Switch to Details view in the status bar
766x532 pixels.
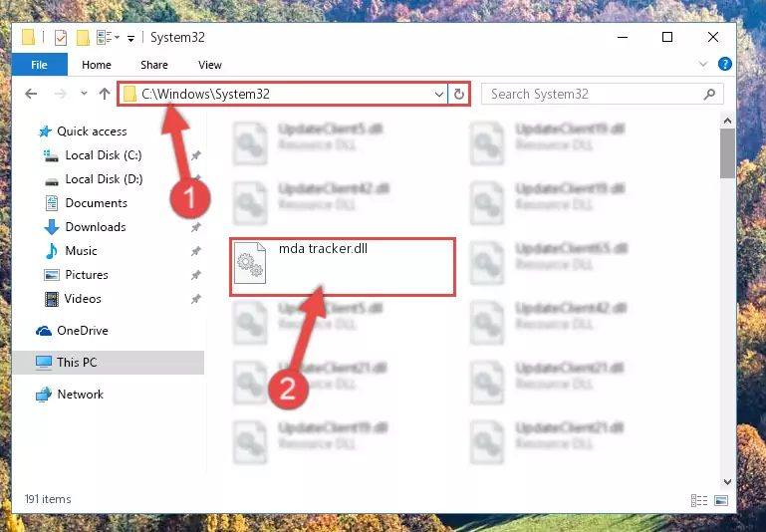(699, 500)
